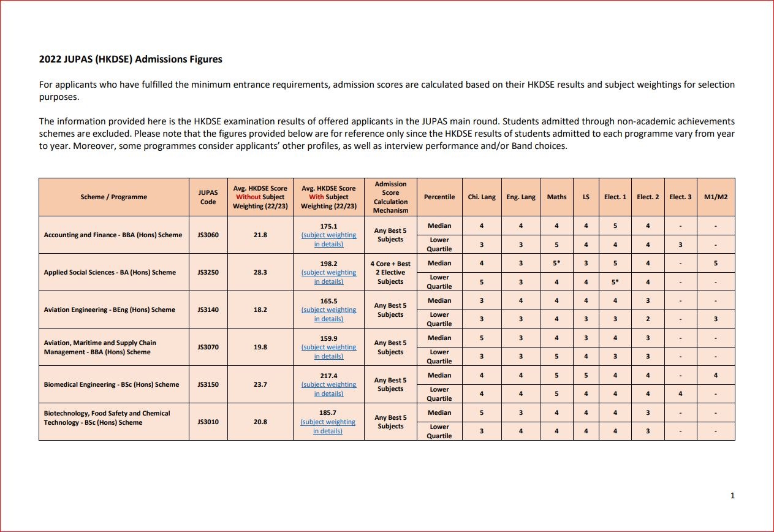Click 'Avg. HKDSE Score Without Subject Weighting' header
The image size is (774, 532).
click(260, 197)
